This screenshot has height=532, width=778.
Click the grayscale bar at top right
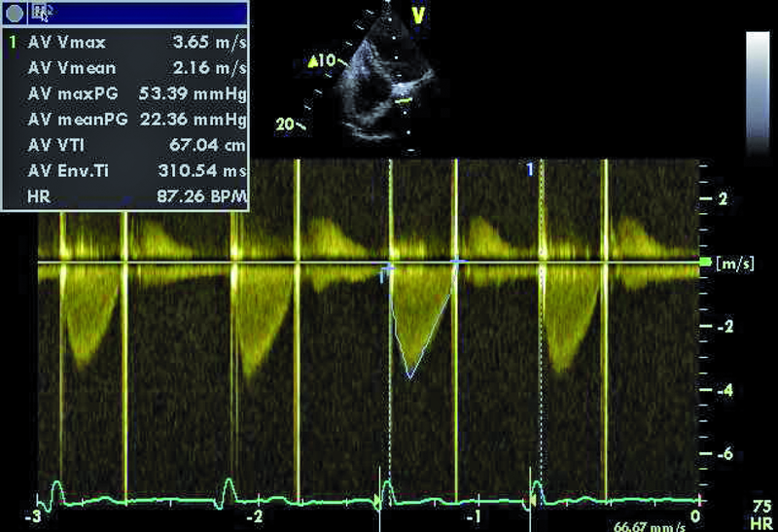coord(758,92)
